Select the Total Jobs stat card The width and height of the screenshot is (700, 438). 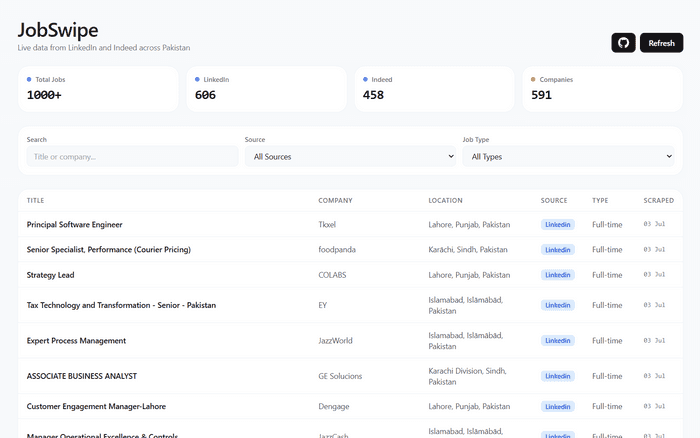[x=98, y=89]
